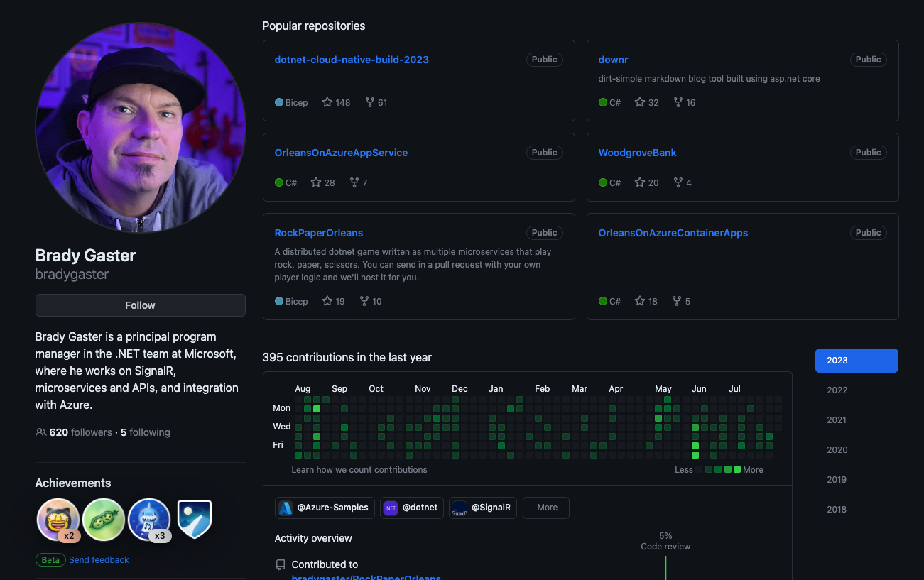Filter activity by @dotnet organization
Viewport: 924px width, 580px height.
pyautogui.click(x=412, y=508)
